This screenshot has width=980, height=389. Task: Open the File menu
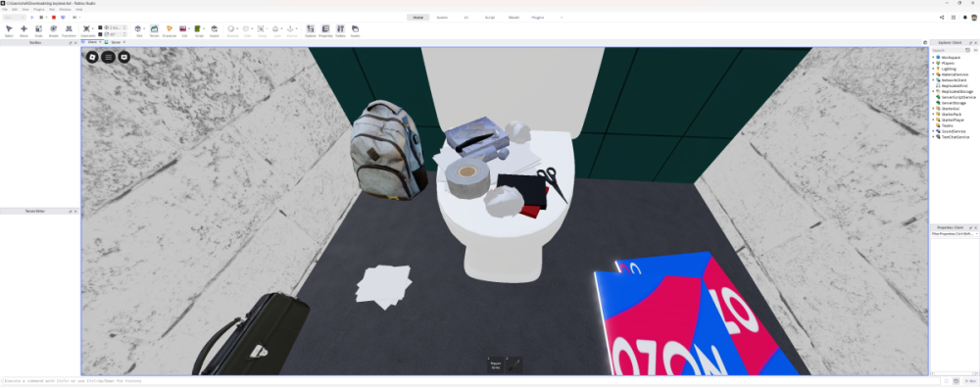coord(5,10)
